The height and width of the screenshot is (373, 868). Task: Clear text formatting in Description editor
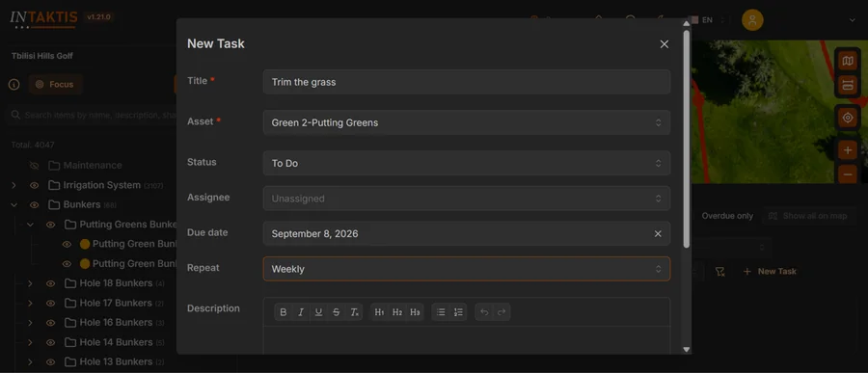point(354,312)
